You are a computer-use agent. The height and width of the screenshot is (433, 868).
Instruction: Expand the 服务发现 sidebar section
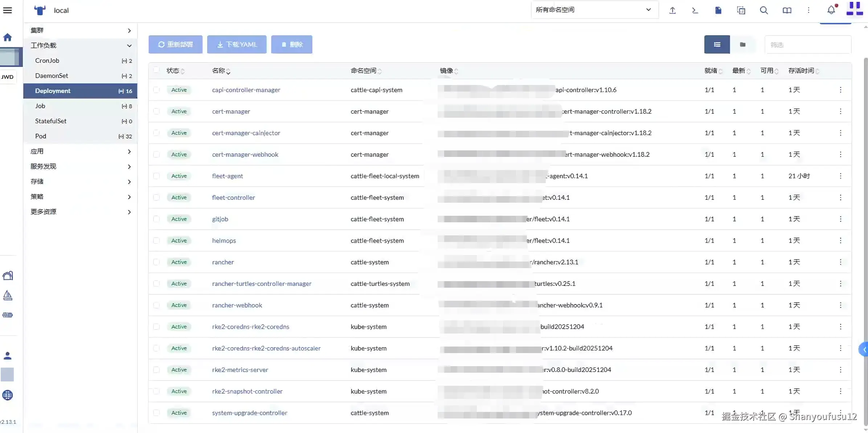[x=81, y=166]
